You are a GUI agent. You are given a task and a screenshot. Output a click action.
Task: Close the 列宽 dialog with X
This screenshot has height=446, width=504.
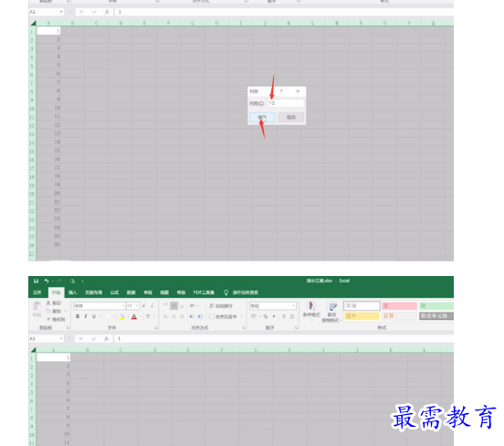(298, 91)
